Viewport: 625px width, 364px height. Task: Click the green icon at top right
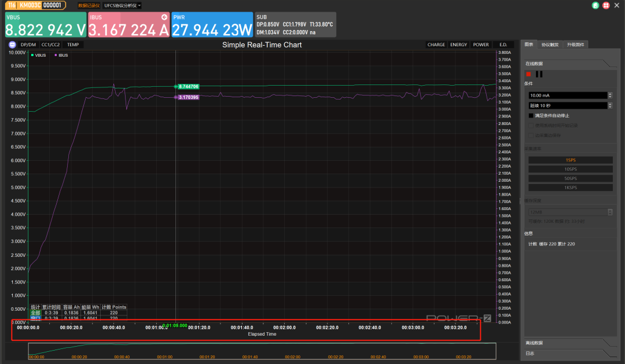pyautogui.click(x=595, y=5)
